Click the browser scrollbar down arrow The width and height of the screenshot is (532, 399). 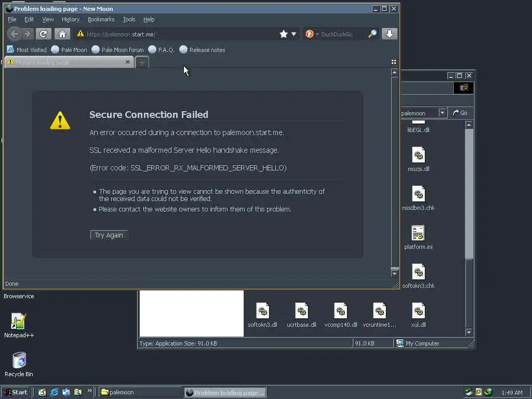click(394, 273)
